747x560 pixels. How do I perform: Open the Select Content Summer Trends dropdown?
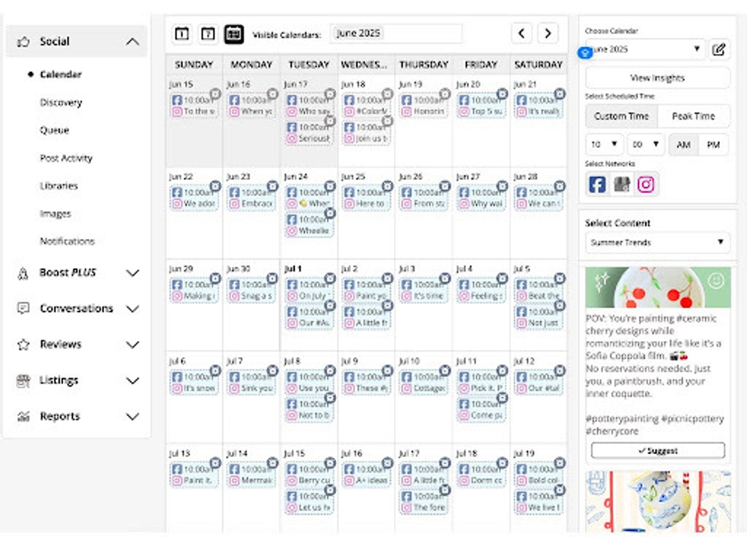(657, 243)
